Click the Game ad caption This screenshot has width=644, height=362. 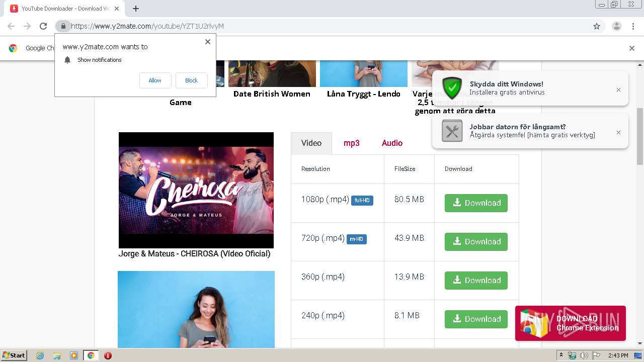pos(180,103)
